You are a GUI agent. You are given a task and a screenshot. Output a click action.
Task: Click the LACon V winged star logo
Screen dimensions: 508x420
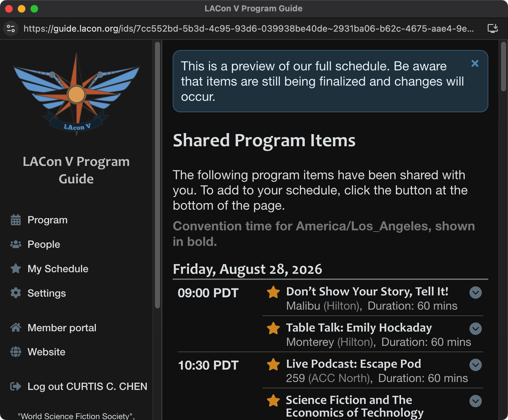[76, 94]
